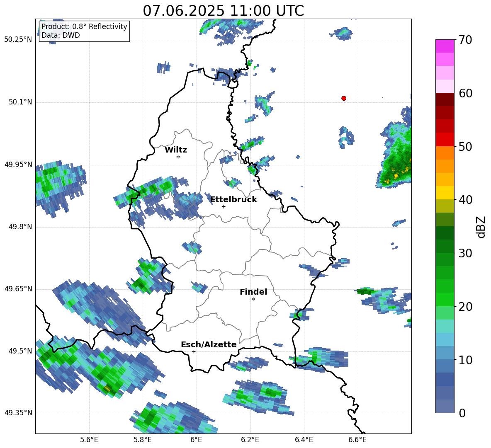The image size is (491, 448).
Task: Click the colorbar tick label 60
Action: tap(465, 93)
